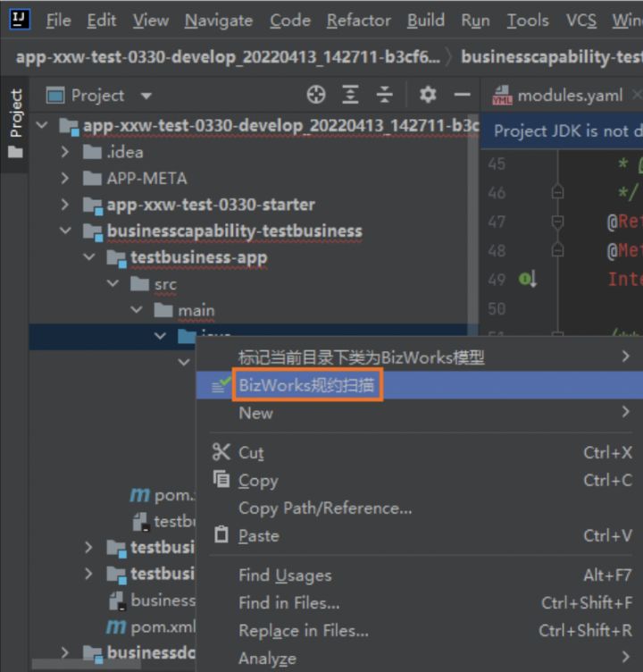
Task: Click the fold marker on line 48
Action: 557,249
